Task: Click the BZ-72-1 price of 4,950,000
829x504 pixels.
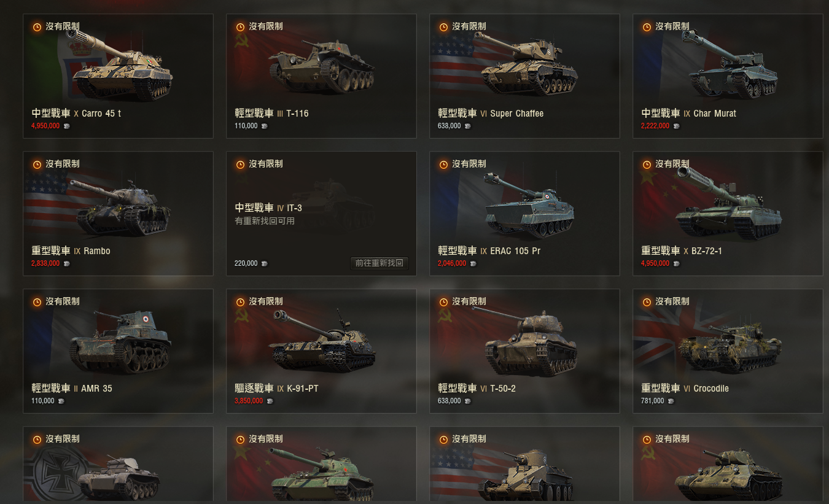Action: tap(654, 263)
